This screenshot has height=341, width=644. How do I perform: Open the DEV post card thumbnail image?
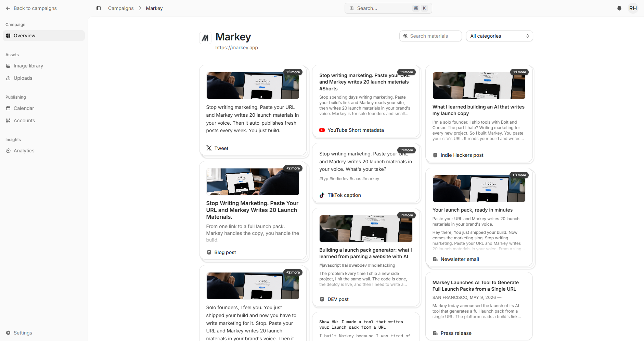coord(366,229)
